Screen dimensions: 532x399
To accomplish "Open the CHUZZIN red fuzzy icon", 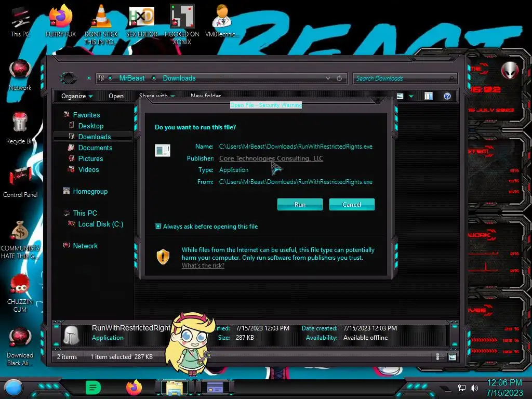I will point(20,293).
